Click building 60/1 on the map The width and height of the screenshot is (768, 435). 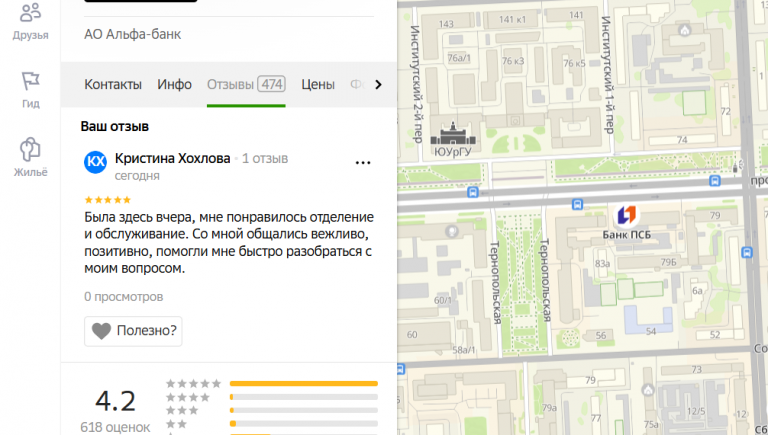tap(443, 300)
